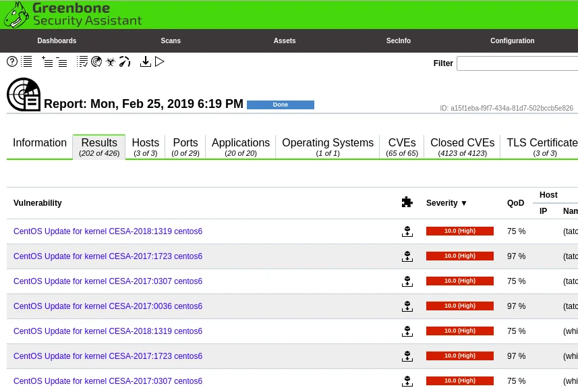Click the add-to-assets icon with plus sign
The image size is (578, 392).
click(47, 61)
